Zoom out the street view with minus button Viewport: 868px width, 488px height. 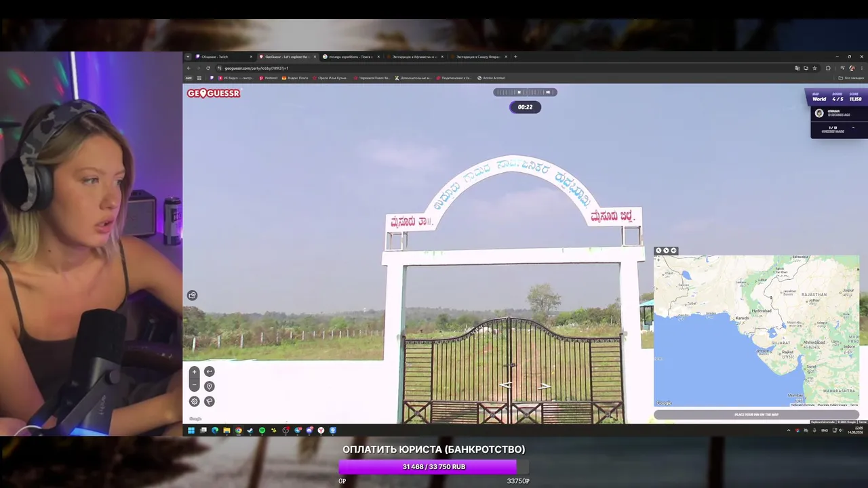pos(194,386)
